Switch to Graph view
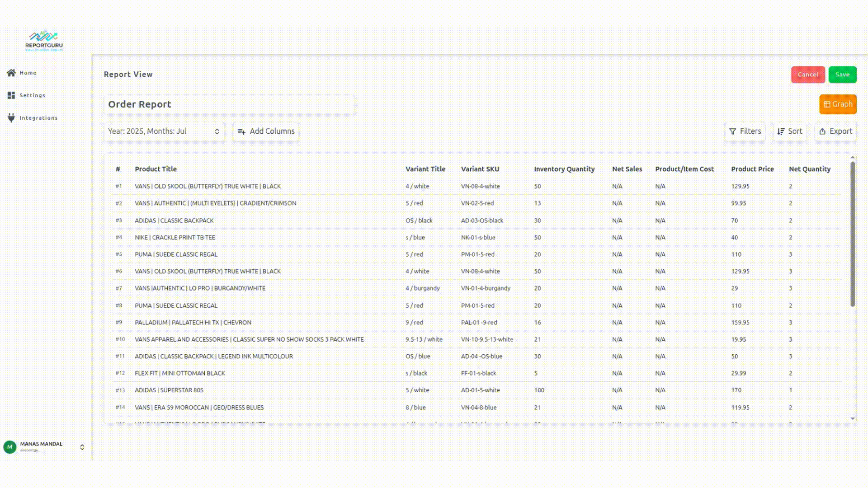The image size is (868, 488). click(x=838, y=104)
